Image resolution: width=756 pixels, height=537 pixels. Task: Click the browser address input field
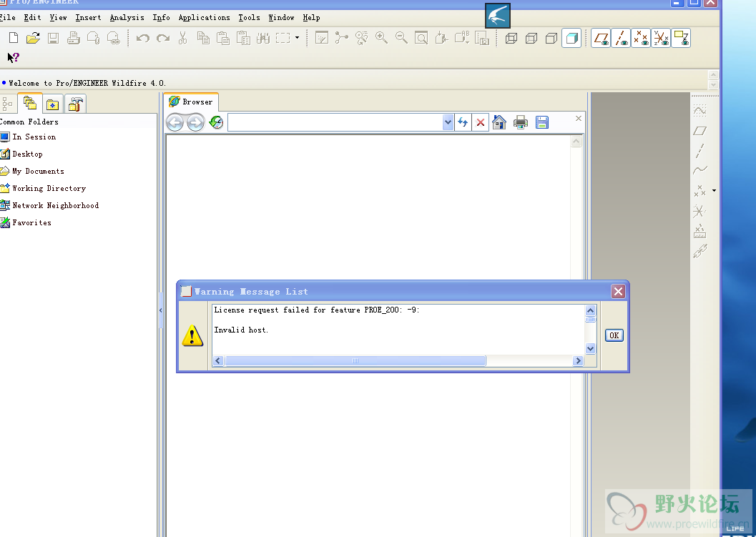(x=335, y=122)
